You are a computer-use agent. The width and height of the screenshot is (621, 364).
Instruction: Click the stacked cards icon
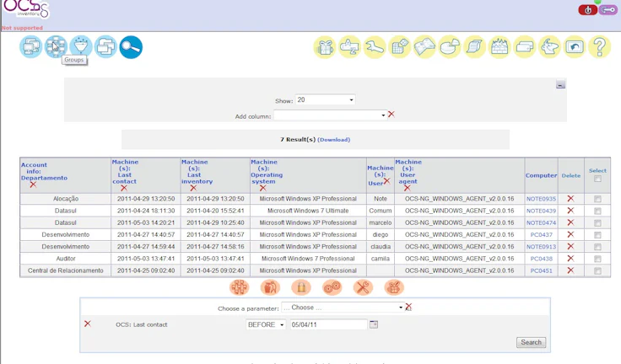(x=525, y=47)
